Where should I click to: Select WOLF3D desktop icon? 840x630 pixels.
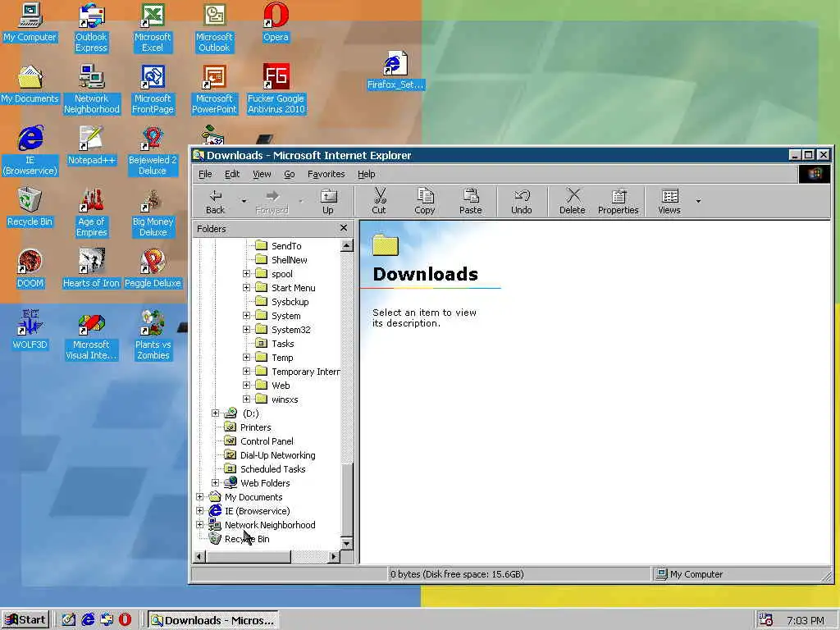(30, 330)
